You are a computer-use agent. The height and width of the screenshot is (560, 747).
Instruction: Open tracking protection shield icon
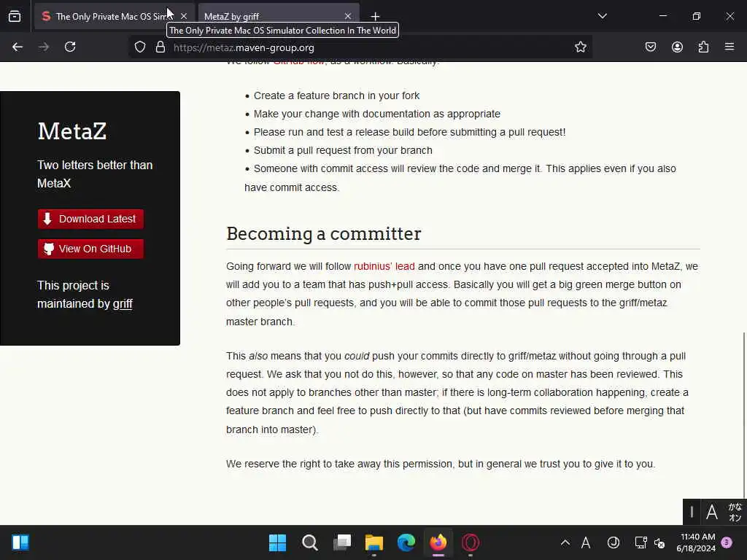[139, 47]
